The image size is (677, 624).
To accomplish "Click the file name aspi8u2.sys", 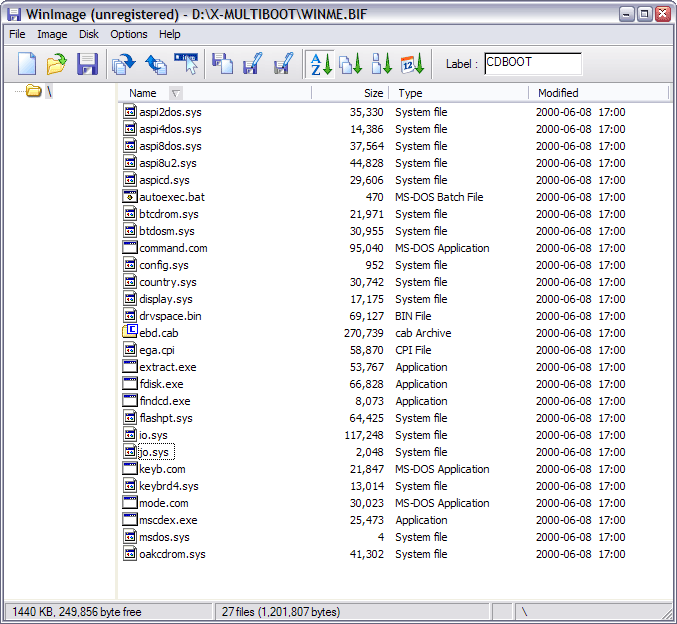I will [x=168, y=163].
